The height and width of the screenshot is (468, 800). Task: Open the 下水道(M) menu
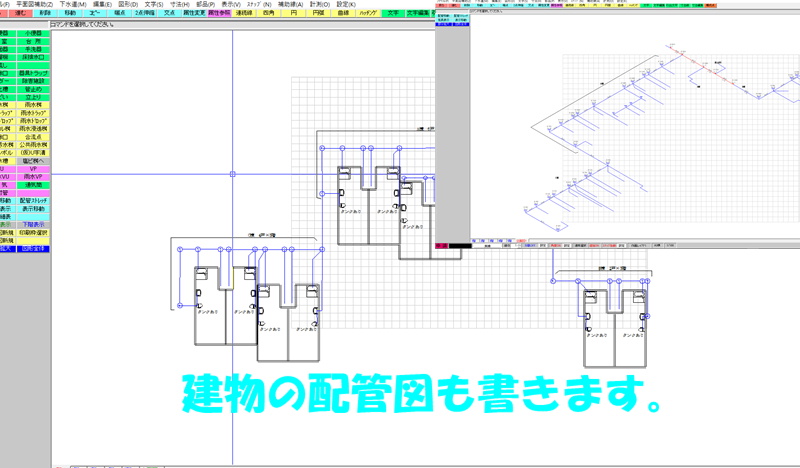point(74,4)
